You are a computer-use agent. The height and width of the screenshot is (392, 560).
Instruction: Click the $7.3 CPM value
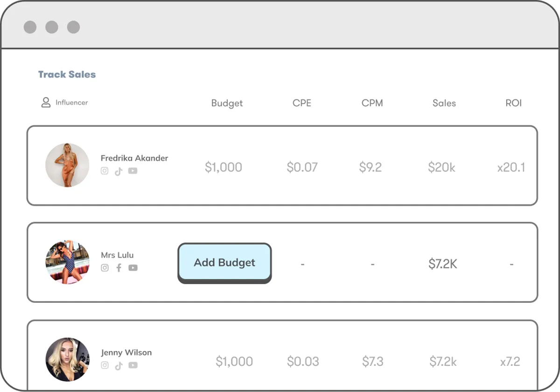pos(373,361)
